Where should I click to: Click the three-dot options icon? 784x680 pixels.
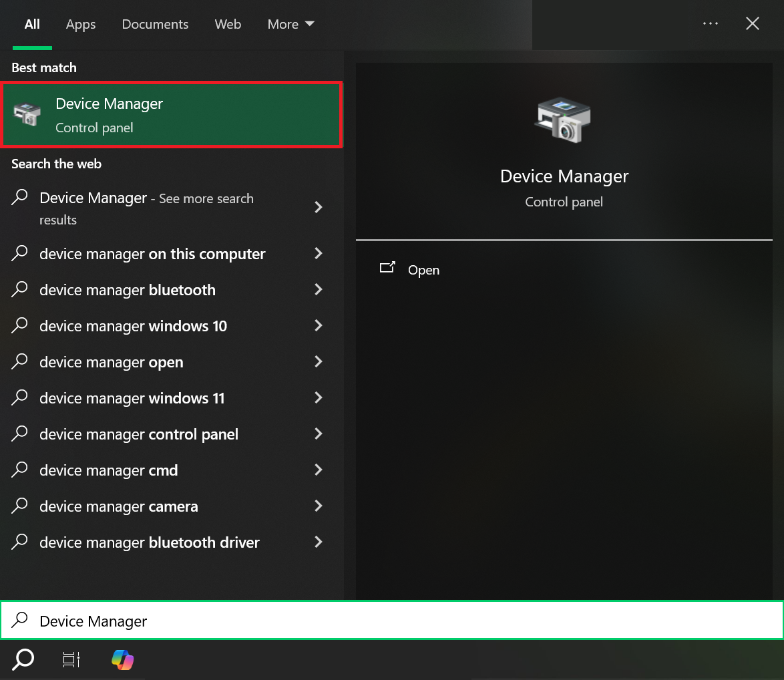click(x=710, y=24)
